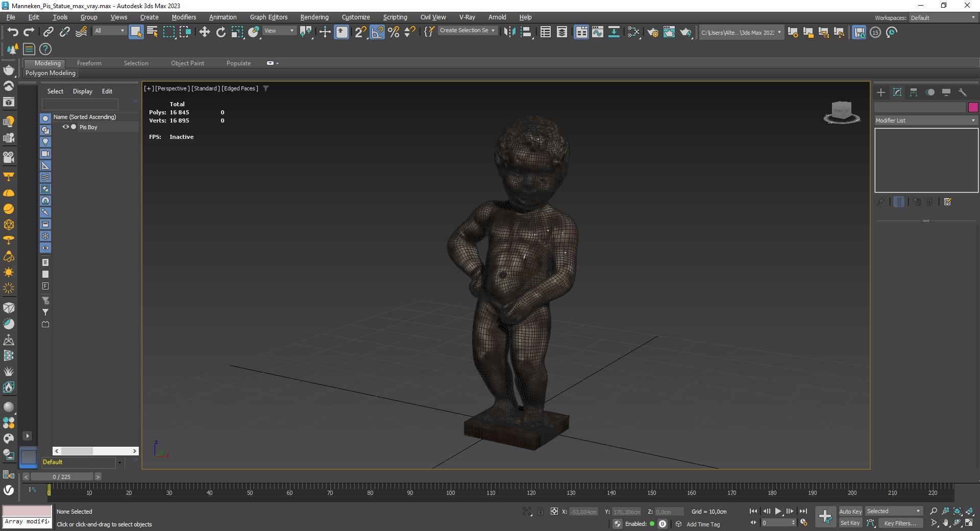Toggle Display Lights filter in Scene Explorer

coord(45,142)
